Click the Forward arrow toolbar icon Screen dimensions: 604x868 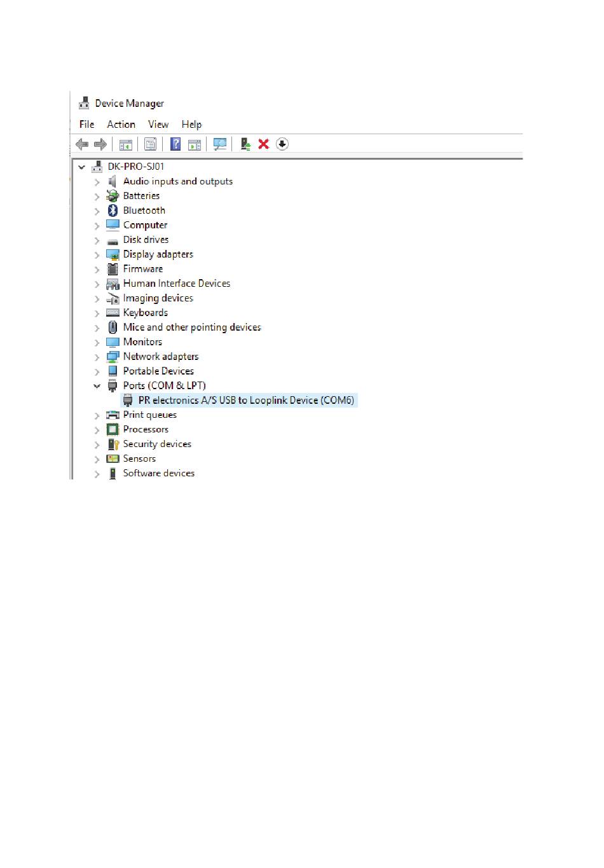[100, 144]
